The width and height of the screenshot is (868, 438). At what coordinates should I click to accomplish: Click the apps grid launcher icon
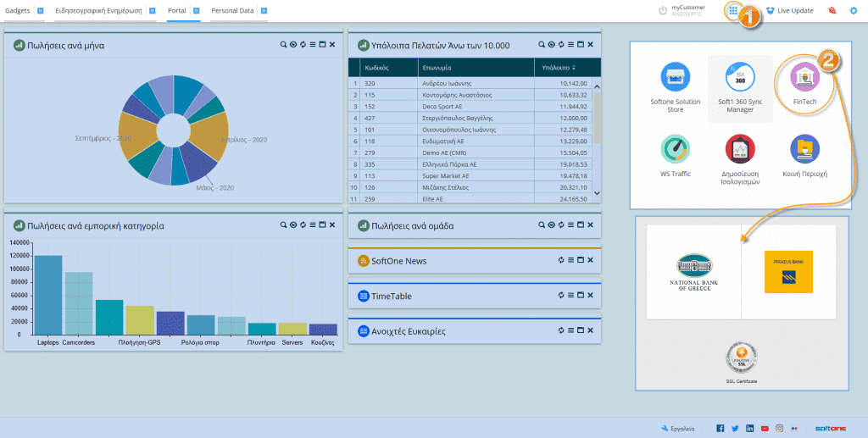click(x=733, y=11)
